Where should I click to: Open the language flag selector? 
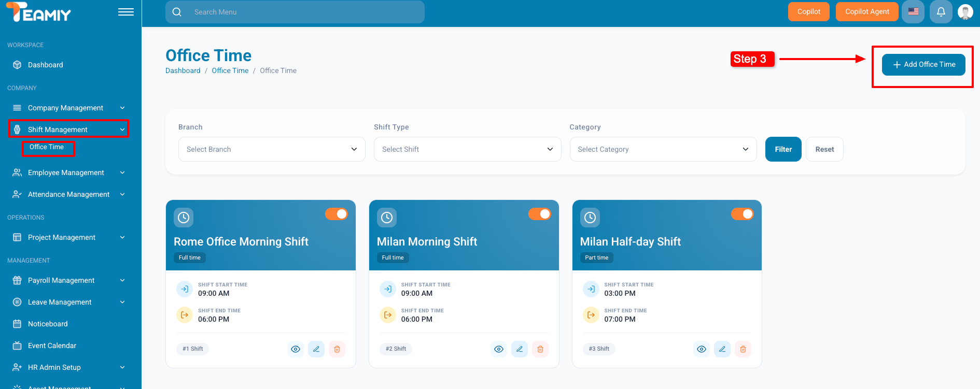(x=913, y=12)
